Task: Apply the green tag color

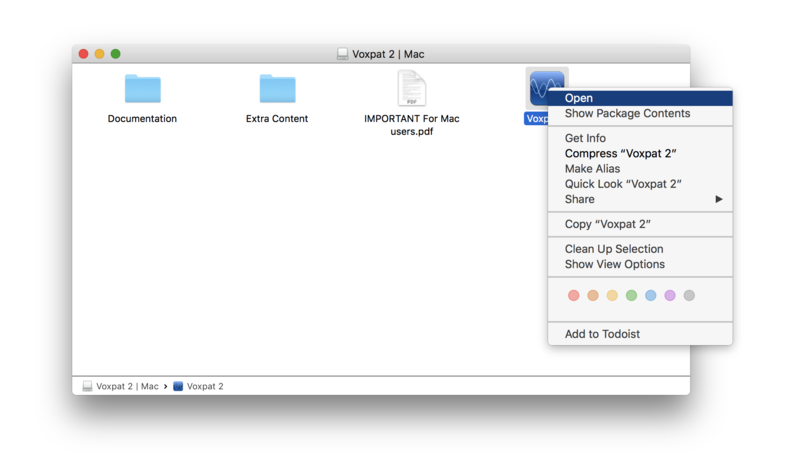Action: (632, 295)
